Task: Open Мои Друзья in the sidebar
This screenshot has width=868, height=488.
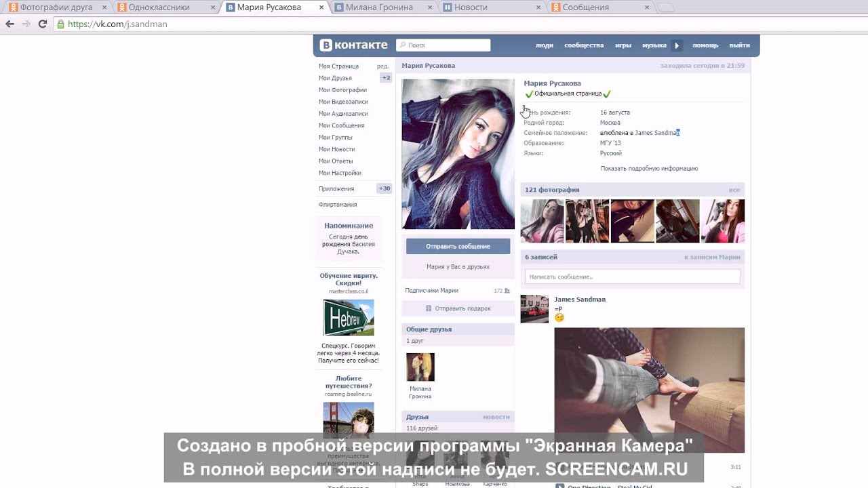Action: (x=335, y=78)
